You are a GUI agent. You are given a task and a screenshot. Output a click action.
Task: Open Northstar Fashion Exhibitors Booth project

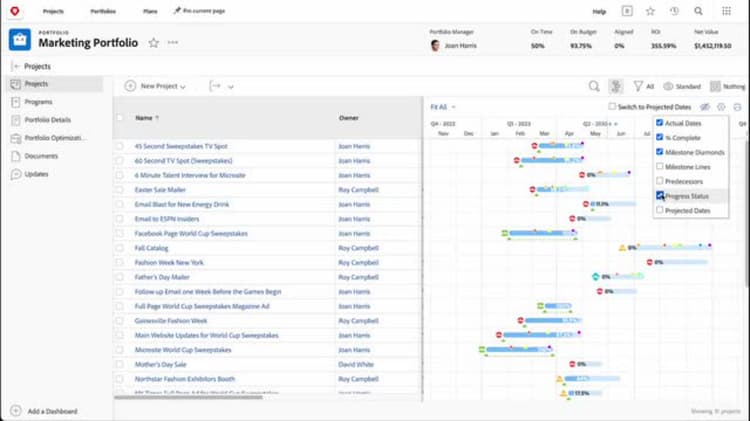click(185, 379)
